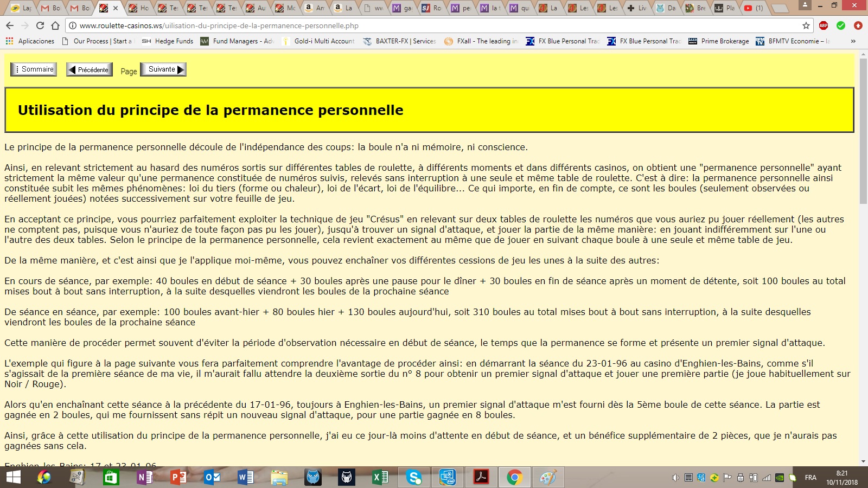Viewport: 868px width, 488px height.
Task: Open Adobe Acrobat Reader from the taskbar
Action: (481, 477)
